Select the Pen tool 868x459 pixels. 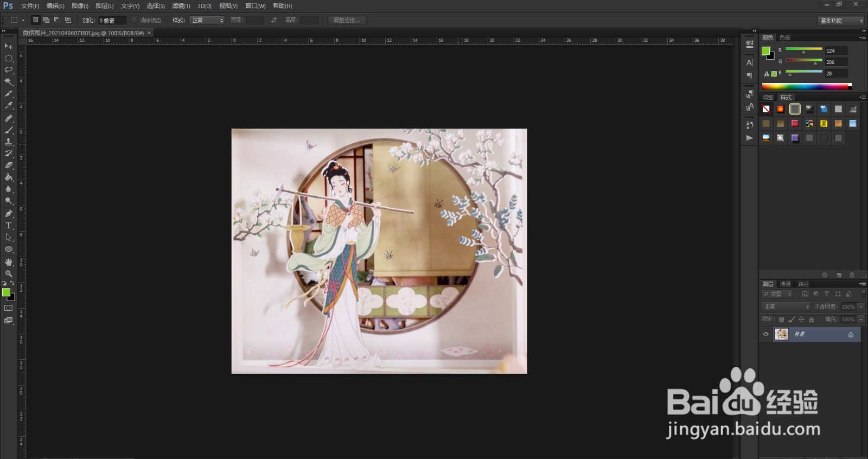(8, 213)
